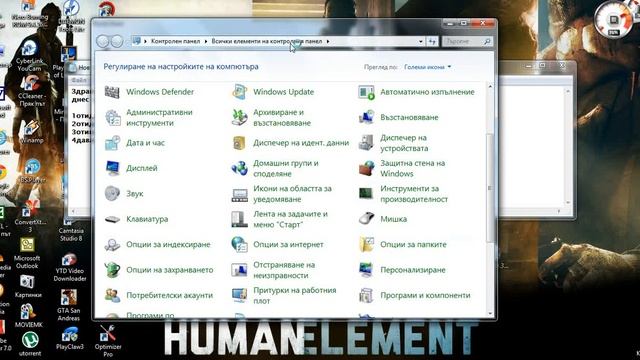640x360 pixels.
Task: Open Програми и компоненти icon
Action: (367, 295)
